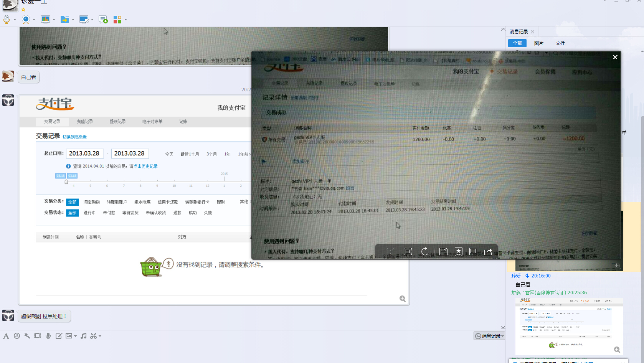
Task: Click '珍爱一生 20:16:00' in history panel
Action: (531, 276)
